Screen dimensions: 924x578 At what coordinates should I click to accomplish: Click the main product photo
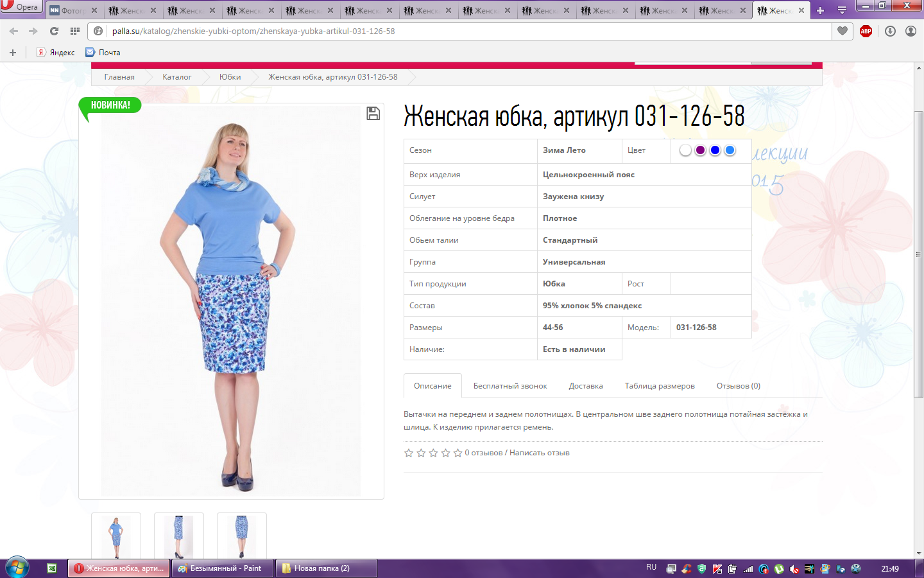pos(231,301)
